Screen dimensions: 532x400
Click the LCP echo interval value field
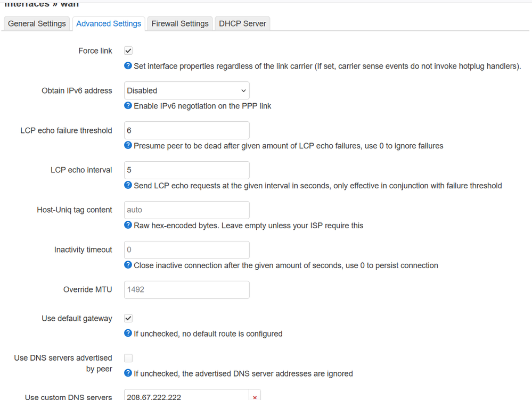186,170
